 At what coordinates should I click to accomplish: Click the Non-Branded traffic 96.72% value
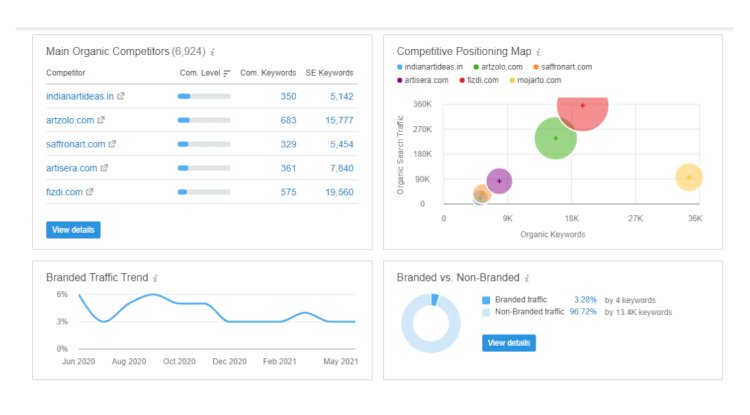coord(583,312)
